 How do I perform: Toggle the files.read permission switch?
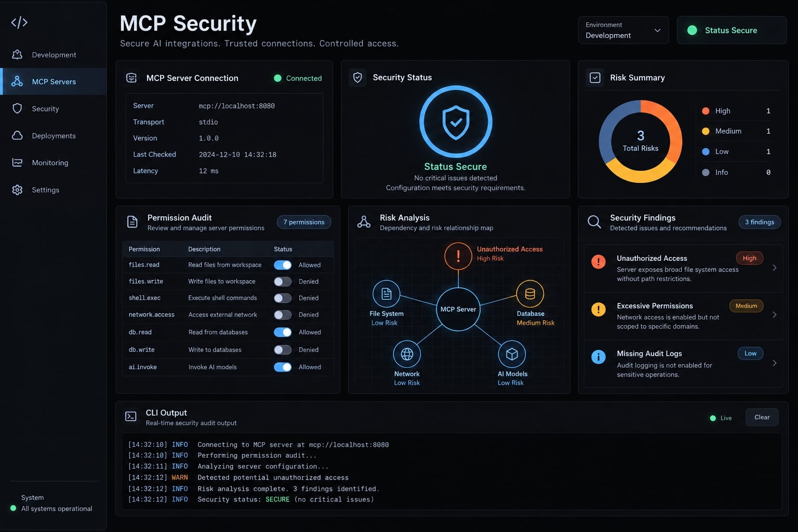(x=283, y=265)
